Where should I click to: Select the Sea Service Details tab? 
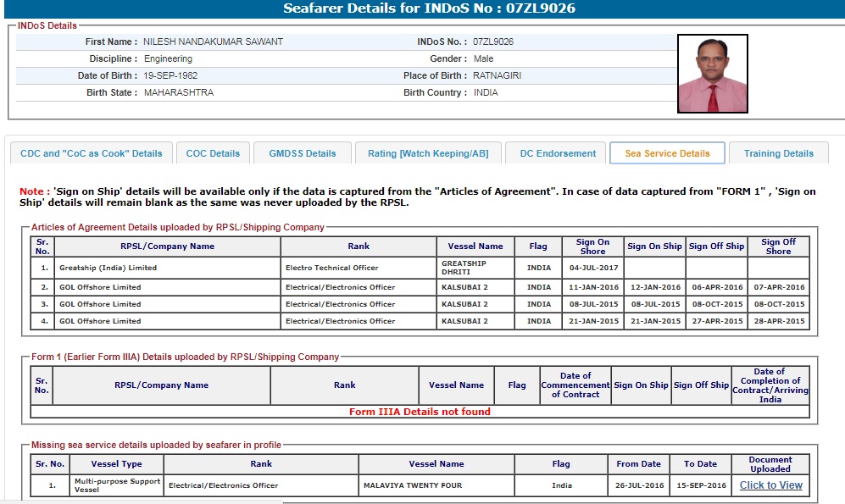pyautogui.click(x=667, y=153)
